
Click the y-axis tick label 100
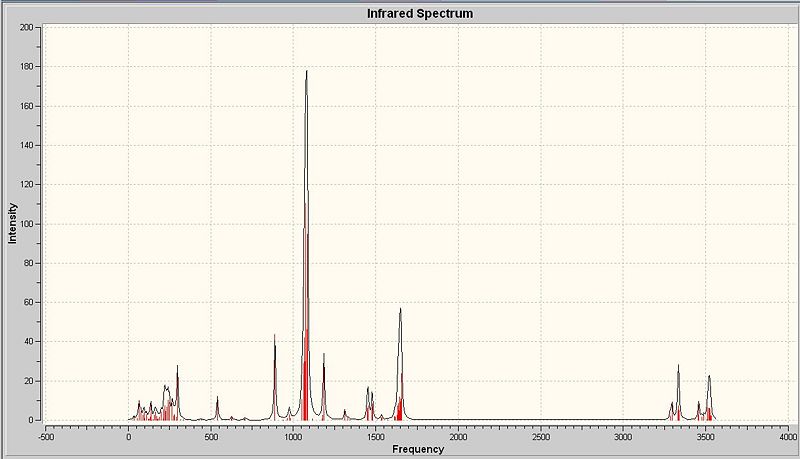pos(27,224)
